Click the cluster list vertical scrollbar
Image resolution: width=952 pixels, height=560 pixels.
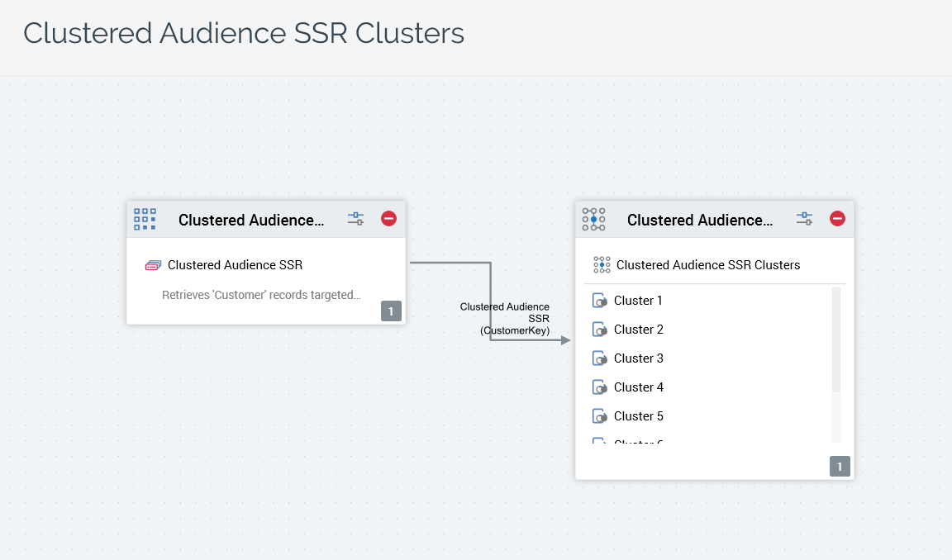coord(835,339)
